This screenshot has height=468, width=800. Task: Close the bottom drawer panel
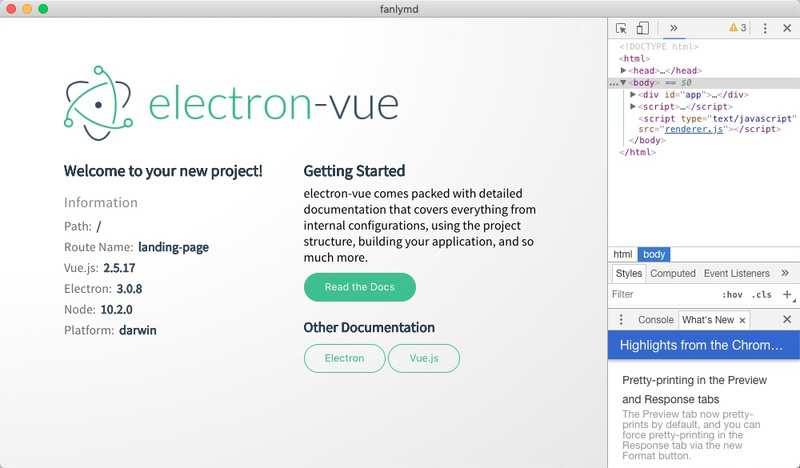click(787, 320)
